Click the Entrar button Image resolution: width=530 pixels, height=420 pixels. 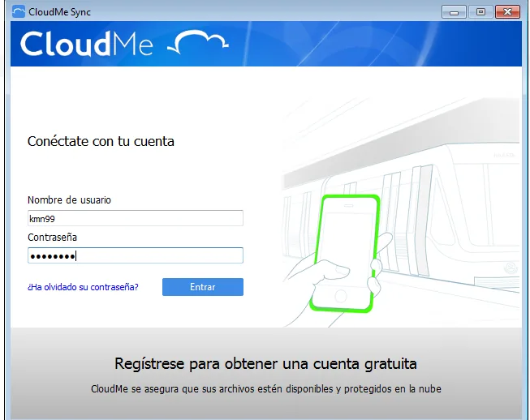point(203,287)
